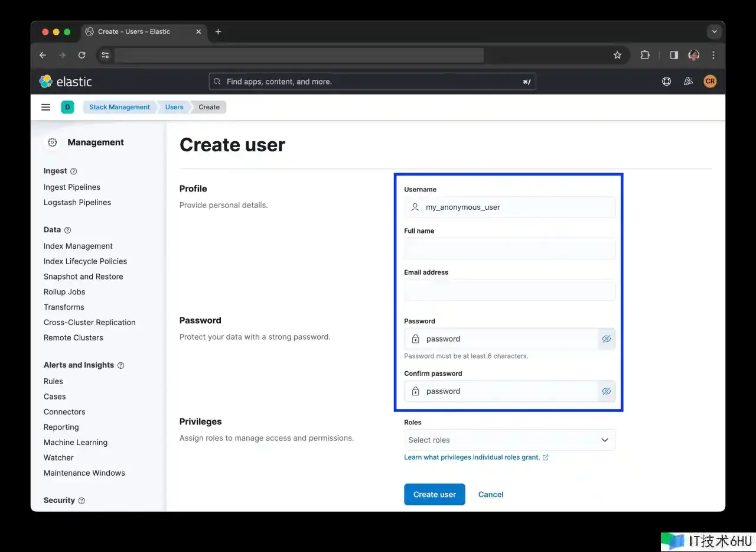Toggle visibility of Confirm password field
The height and width of the screenshot is (552, 756).
(606, 391)
